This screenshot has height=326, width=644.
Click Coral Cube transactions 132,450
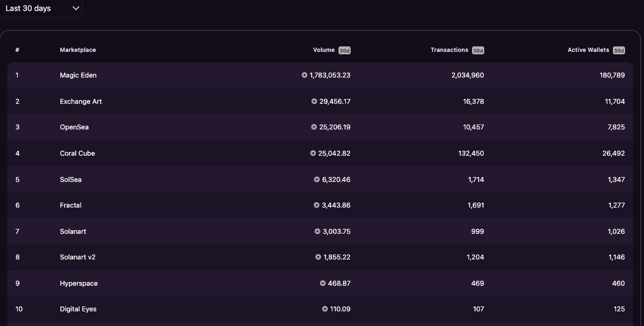point(471,153)
